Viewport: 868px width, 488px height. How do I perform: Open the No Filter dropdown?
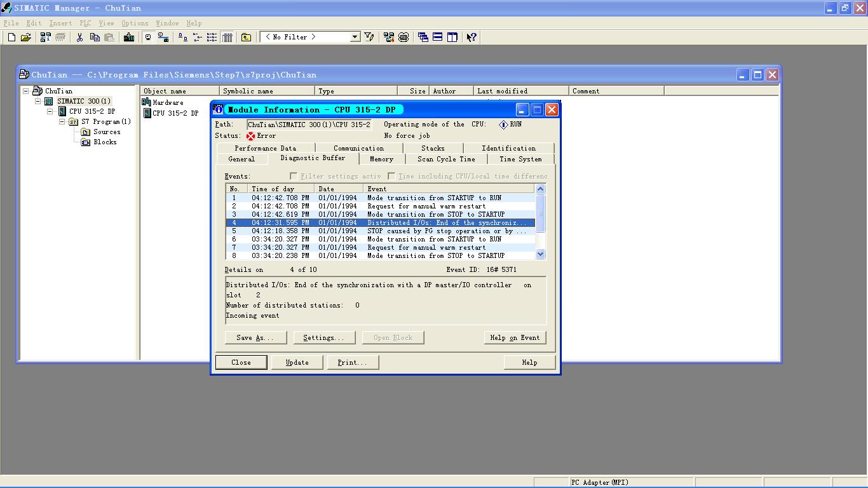pos(355,37)
